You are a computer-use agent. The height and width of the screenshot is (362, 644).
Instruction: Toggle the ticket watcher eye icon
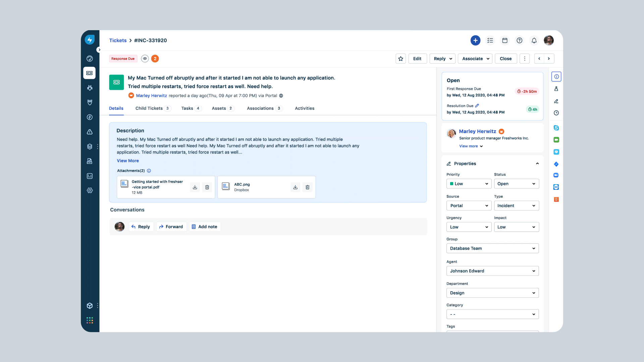[x=145, y=59]
